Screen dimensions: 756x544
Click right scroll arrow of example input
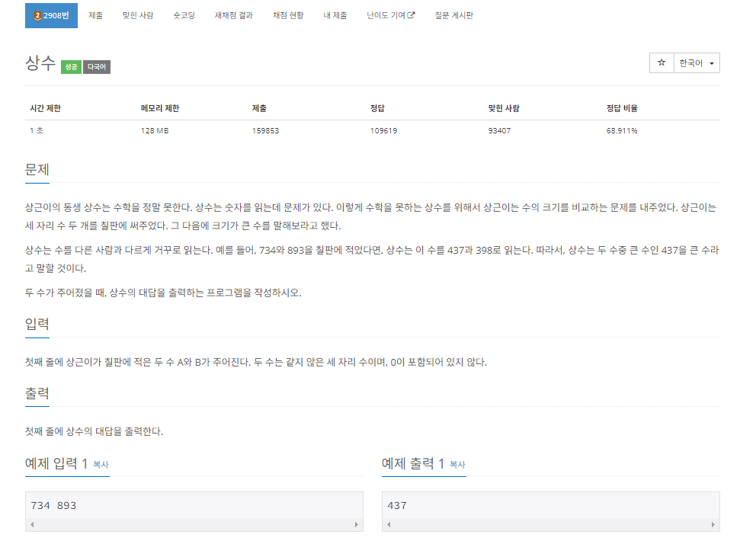357,524
